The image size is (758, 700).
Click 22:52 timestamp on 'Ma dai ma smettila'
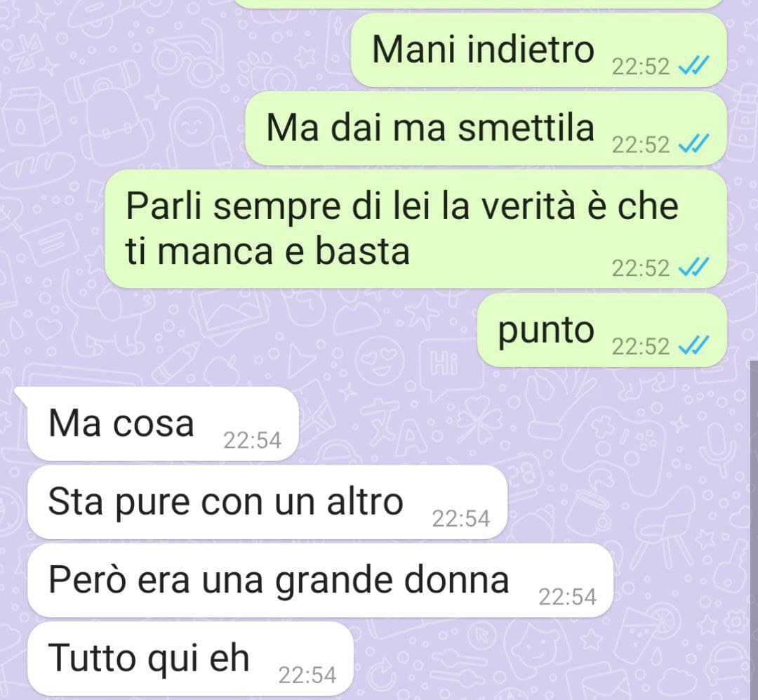pyautogui.click(x=641, y=145)
